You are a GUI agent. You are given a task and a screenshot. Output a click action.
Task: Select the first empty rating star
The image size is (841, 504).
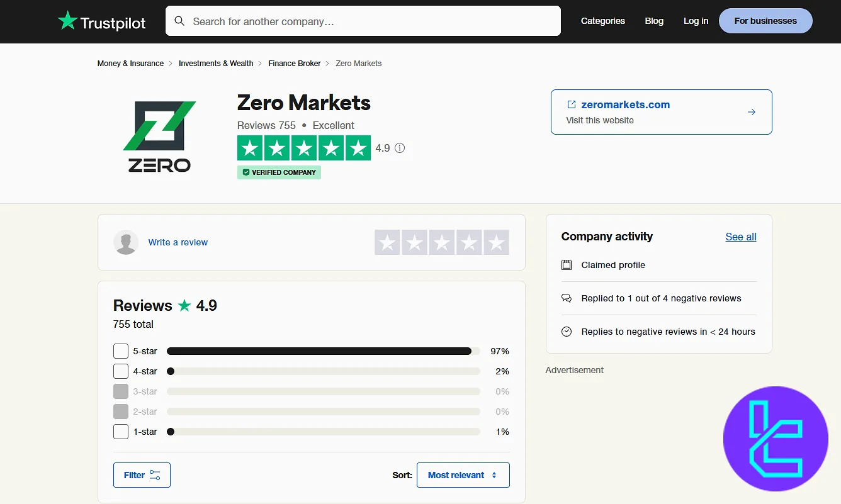click(x=387, y=242)
